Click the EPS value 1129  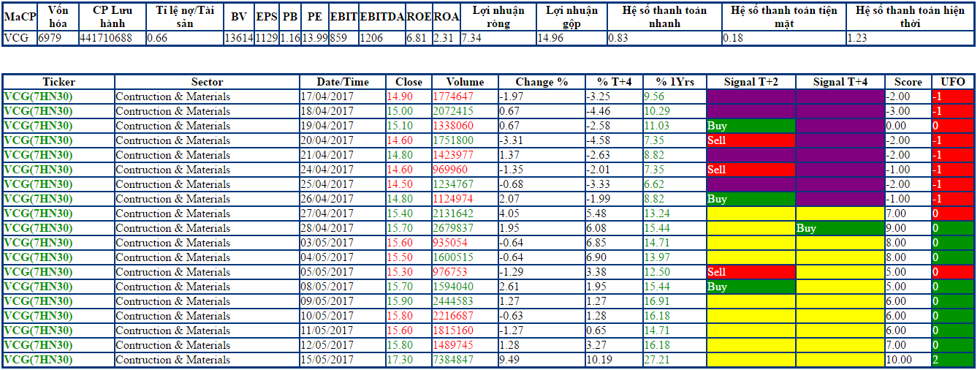[x=267, y=38]
